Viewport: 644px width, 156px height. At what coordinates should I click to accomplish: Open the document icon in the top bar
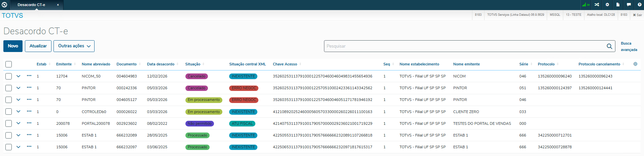[x=618, y=5]
